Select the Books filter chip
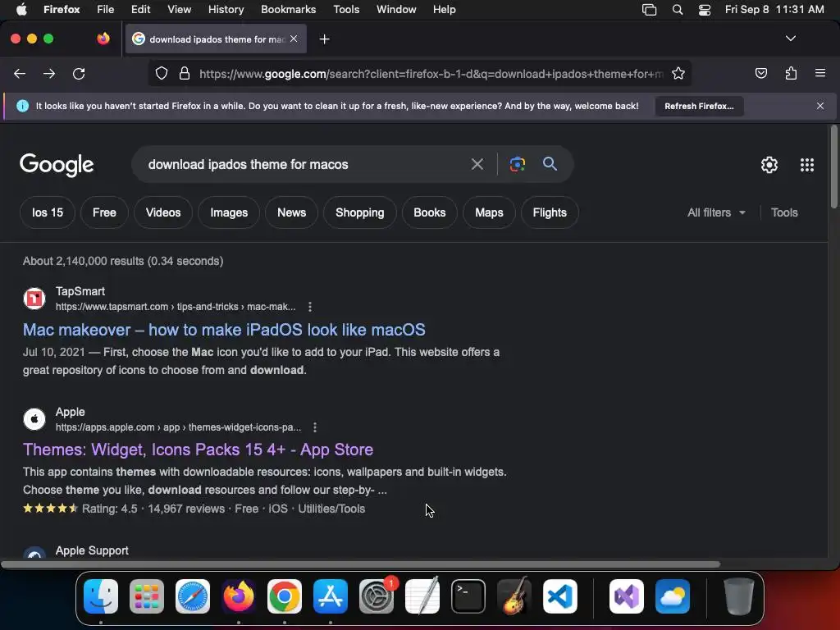 point(429,212)
